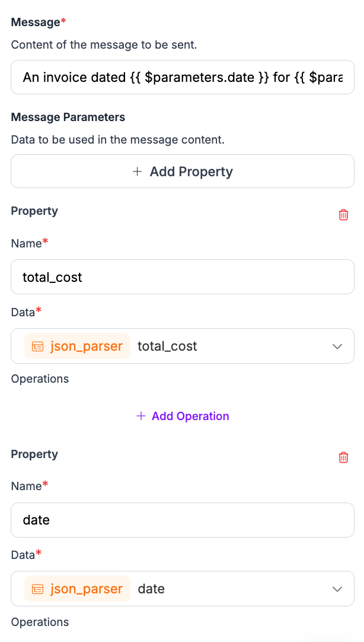Click the json_parser icon in date Data field
364x642 pixels.
tap(37, 589)
